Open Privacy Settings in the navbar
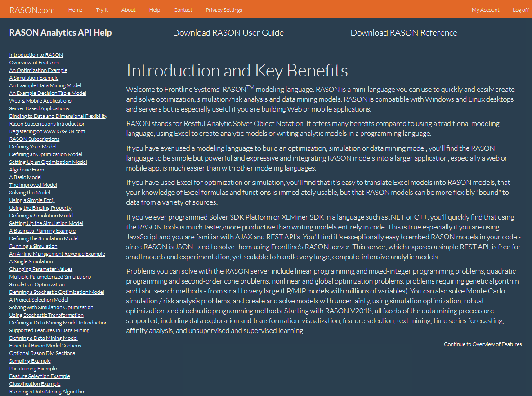The width and height of the screenshot is (532, 396). pyautogui.click(x=224, y=10)
